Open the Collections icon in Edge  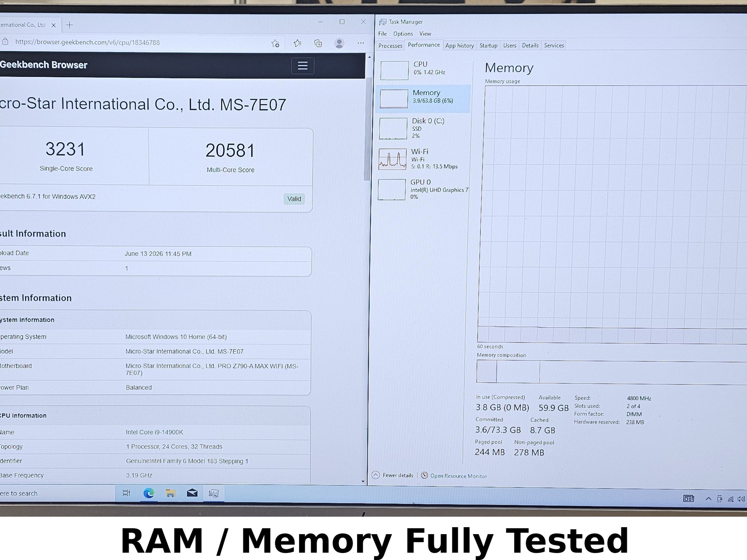[318, 43]
